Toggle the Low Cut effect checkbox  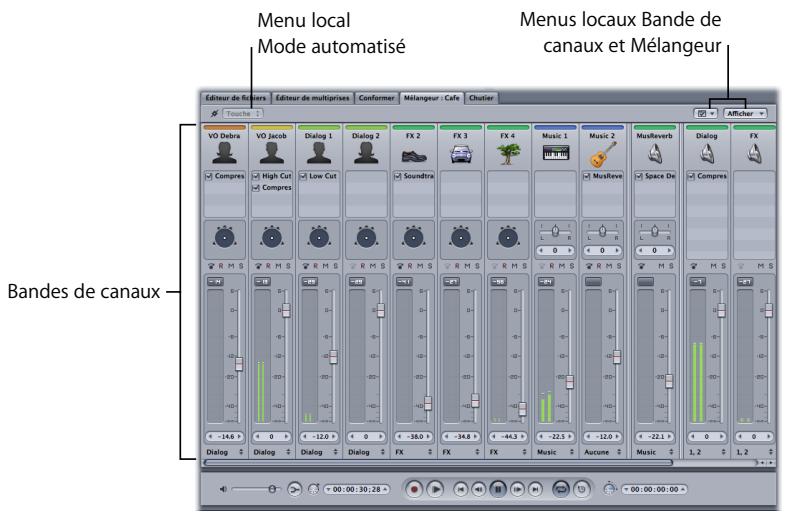[303, 176]
